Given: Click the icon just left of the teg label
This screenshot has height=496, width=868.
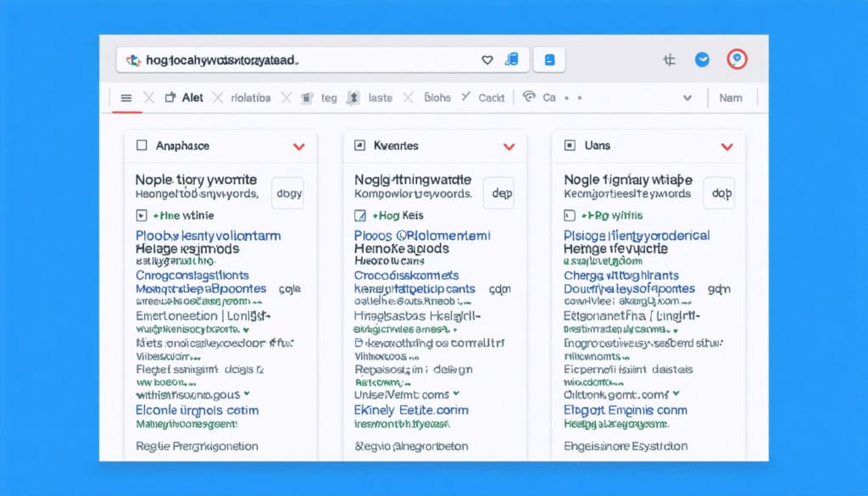Looking at the screenshot, I should click(x=307, y=98).
